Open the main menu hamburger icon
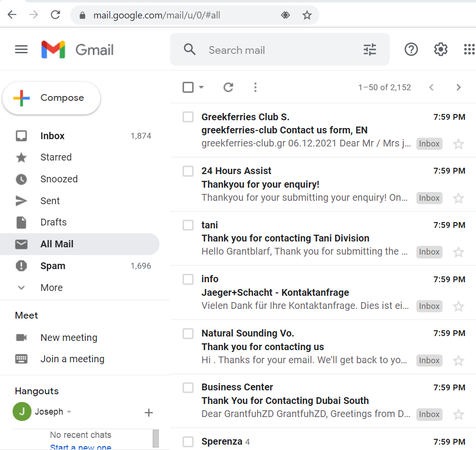Viewport: 476px width, 450px height. 21,49
